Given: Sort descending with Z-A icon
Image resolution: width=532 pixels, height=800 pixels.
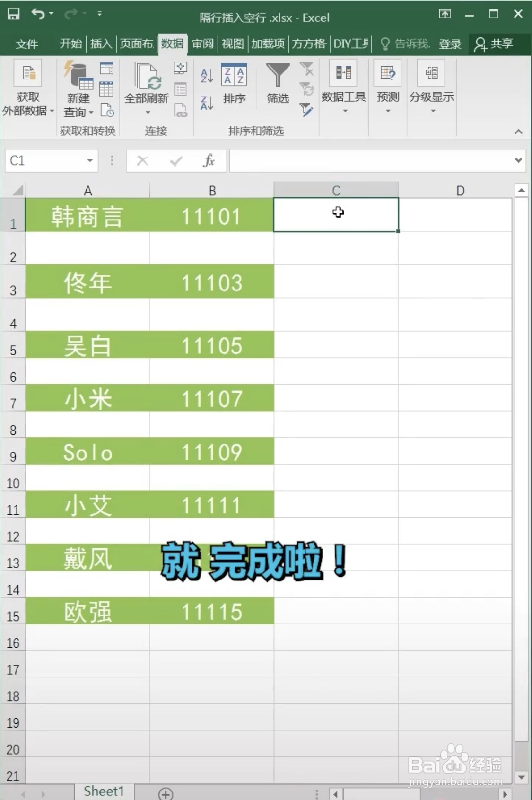Looking at the screenshot, I should click(x=207, y=102).
